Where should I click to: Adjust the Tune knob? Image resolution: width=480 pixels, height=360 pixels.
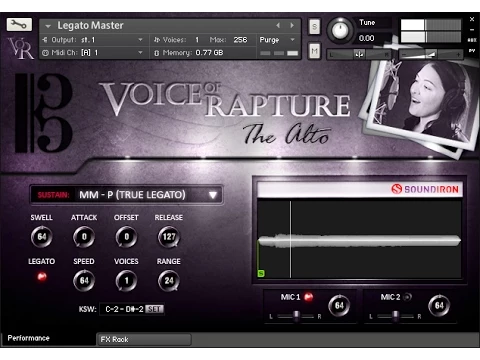pyautogui.click(x=340, y=31)
